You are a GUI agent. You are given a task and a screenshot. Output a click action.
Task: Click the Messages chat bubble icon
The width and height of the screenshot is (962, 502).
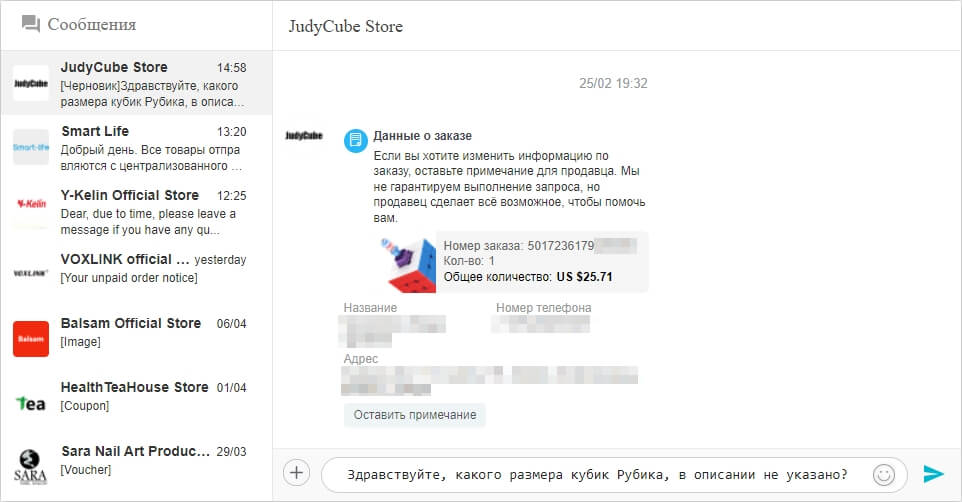click(x=31, y=24)
